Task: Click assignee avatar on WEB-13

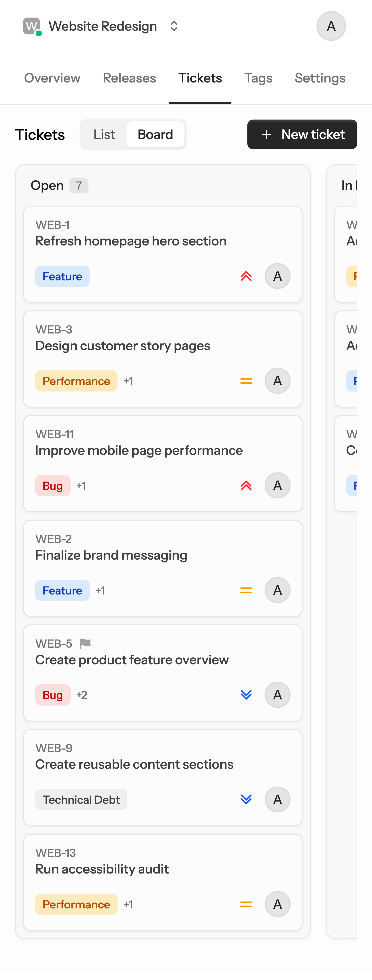Action: tap(277, 904)
